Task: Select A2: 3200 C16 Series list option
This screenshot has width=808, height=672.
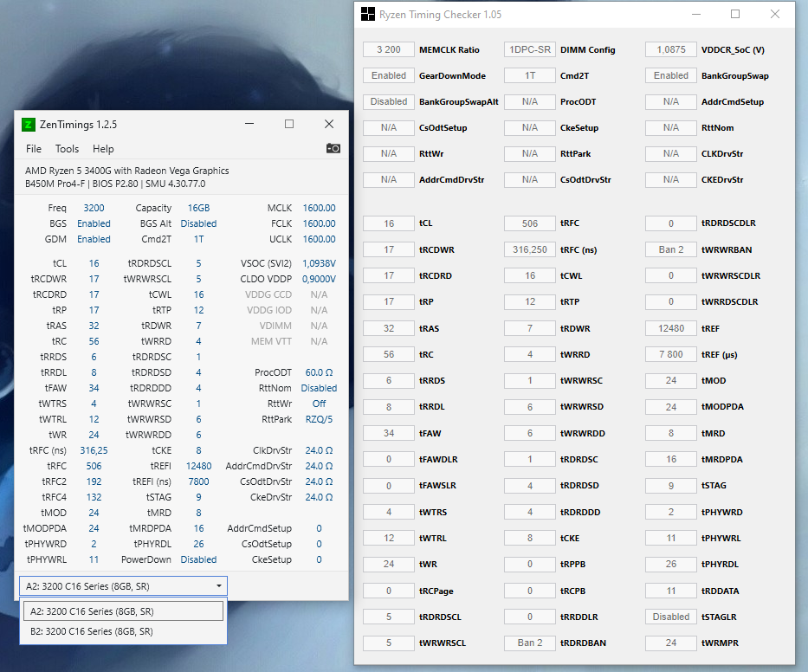Action: (x=123, y=611)
